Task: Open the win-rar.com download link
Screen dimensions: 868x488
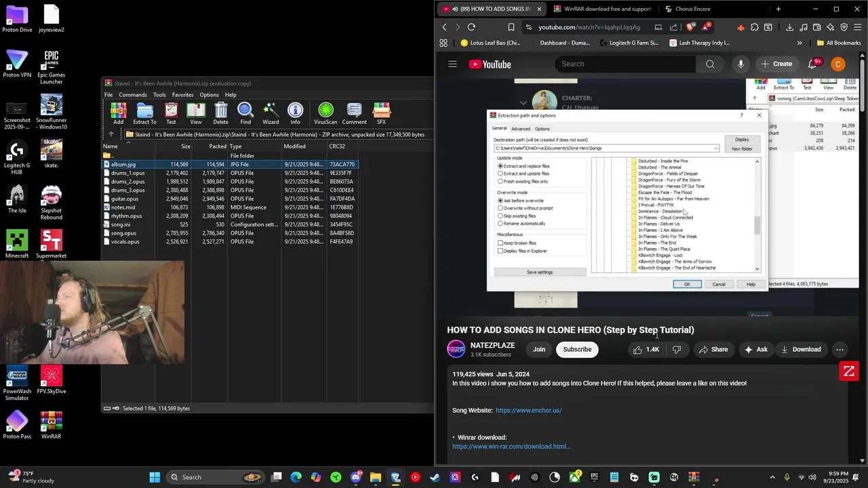Action: 511,446
